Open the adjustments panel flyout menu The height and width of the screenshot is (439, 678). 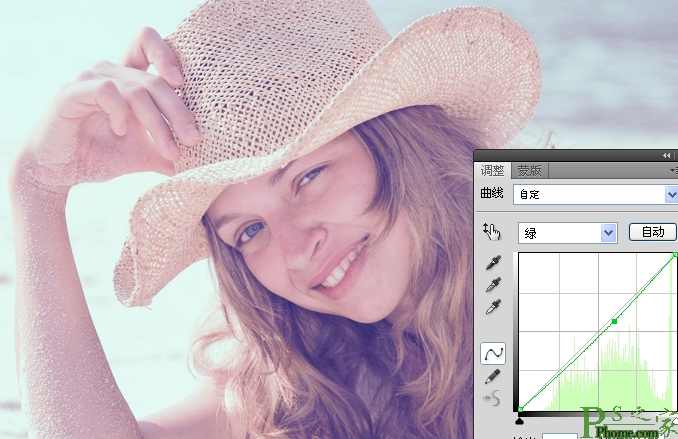tap(674, 171)
